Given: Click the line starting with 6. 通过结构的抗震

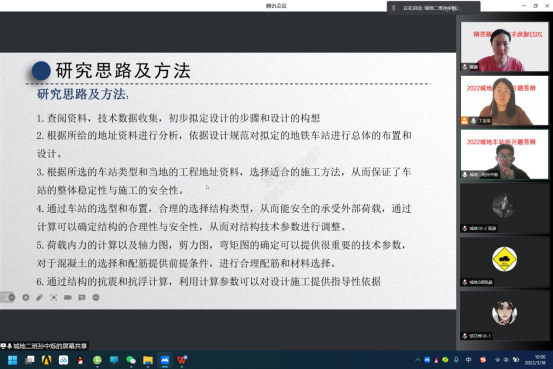Looking at the screenshot, I should tap(209, 282).
